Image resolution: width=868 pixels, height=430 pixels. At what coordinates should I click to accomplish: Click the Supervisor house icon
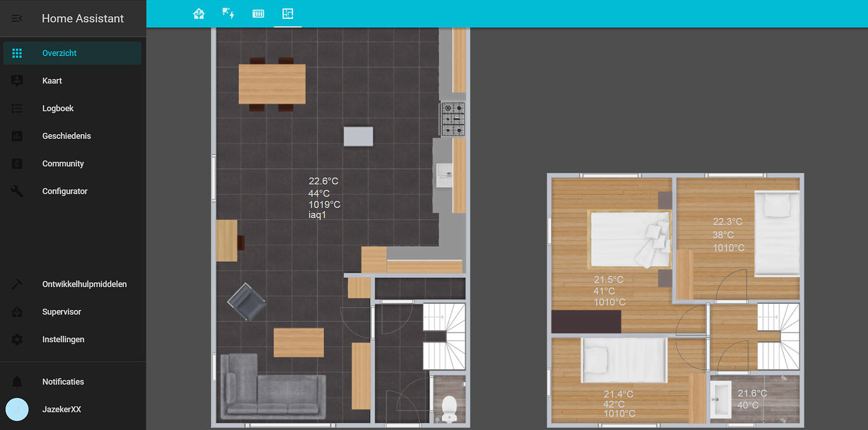[x=16, y=312]
